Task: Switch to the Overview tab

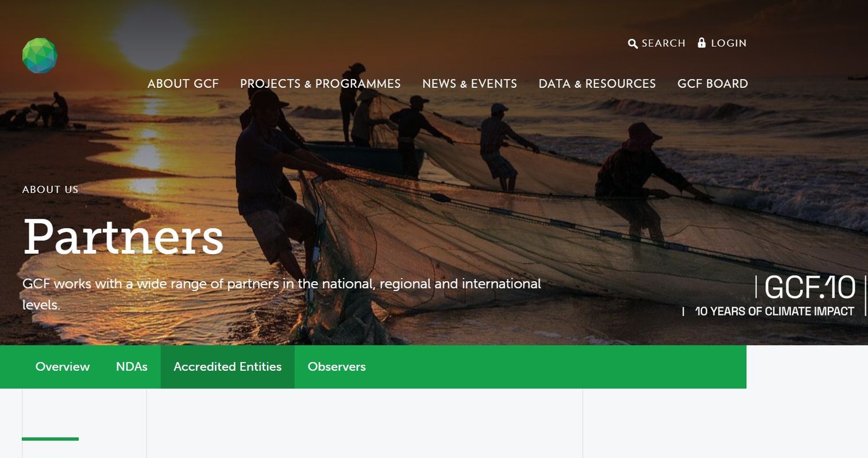Action: 63,367
